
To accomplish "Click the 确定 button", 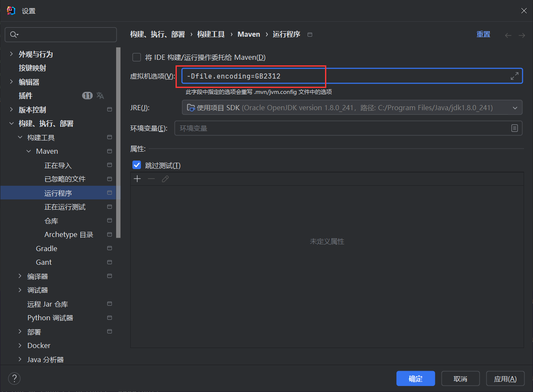I will 416,378.
